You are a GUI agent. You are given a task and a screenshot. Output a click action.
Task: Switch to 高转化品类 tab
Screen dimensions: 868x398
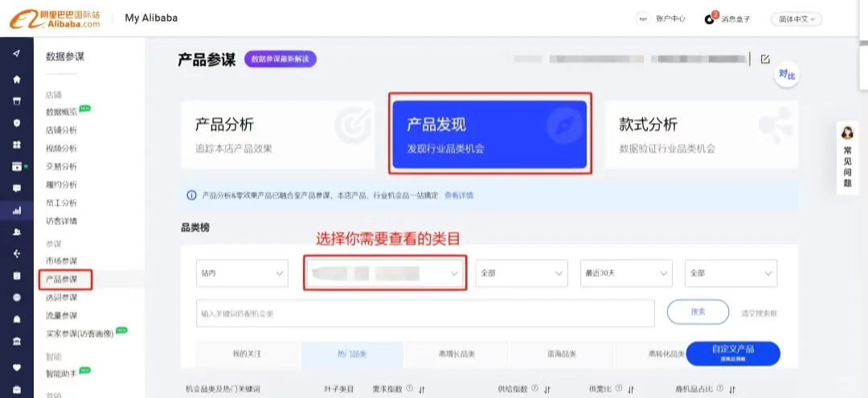point(666,355)
